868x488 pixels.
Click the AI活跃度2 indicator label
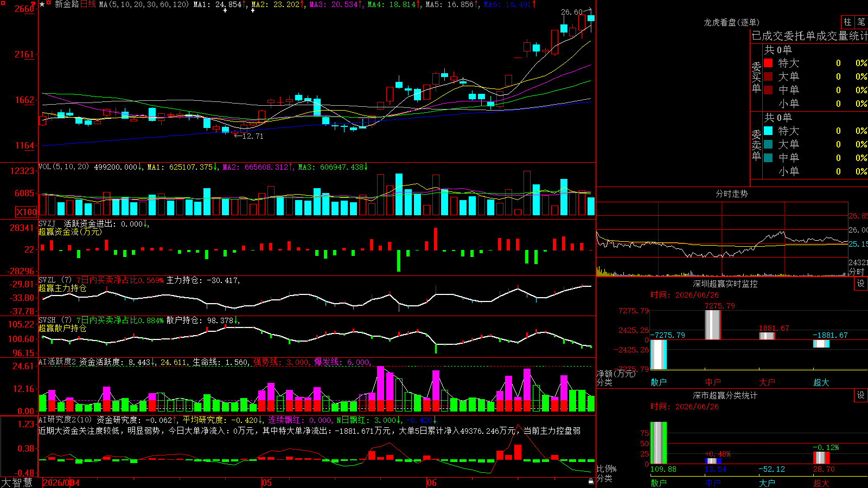pos(58,362)
